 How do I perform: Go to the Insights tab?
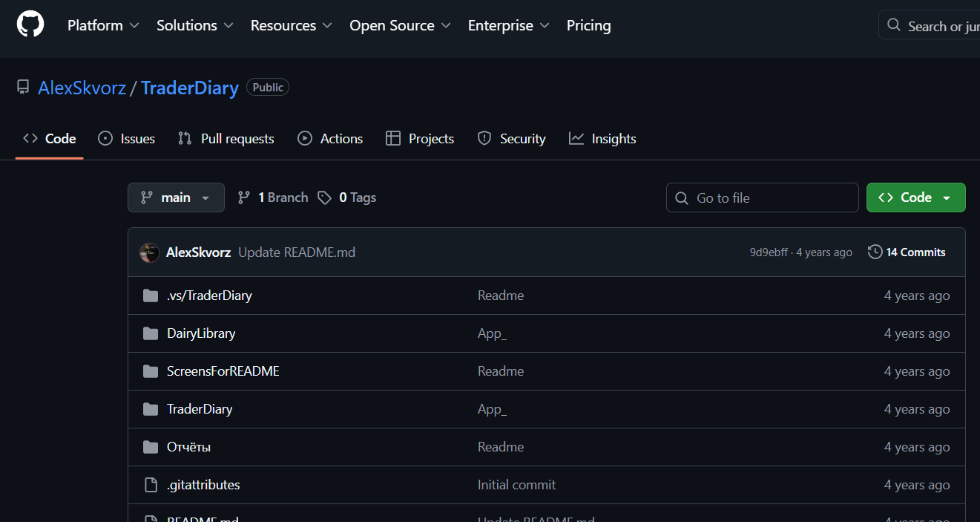click(602, 139)
